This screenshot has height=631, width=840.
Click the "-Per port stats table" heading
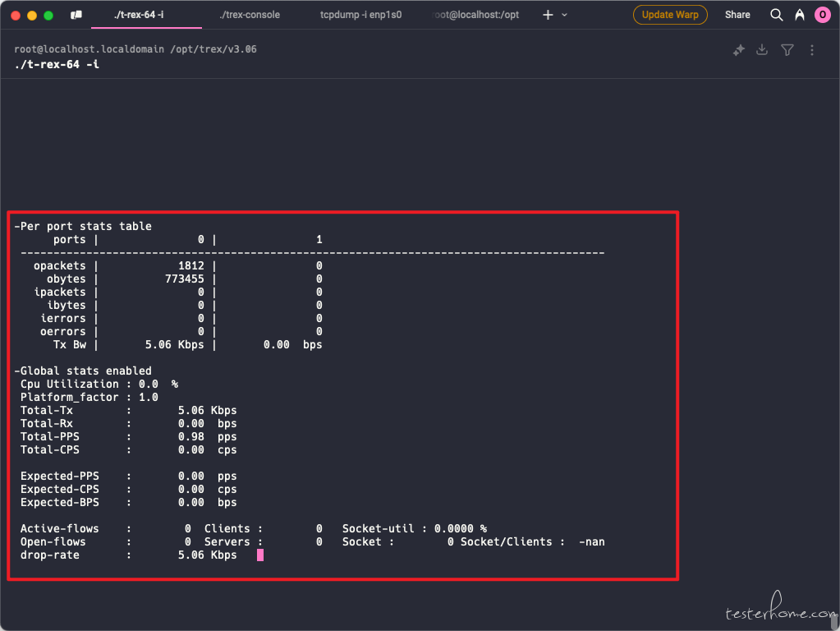coord(83,226)
